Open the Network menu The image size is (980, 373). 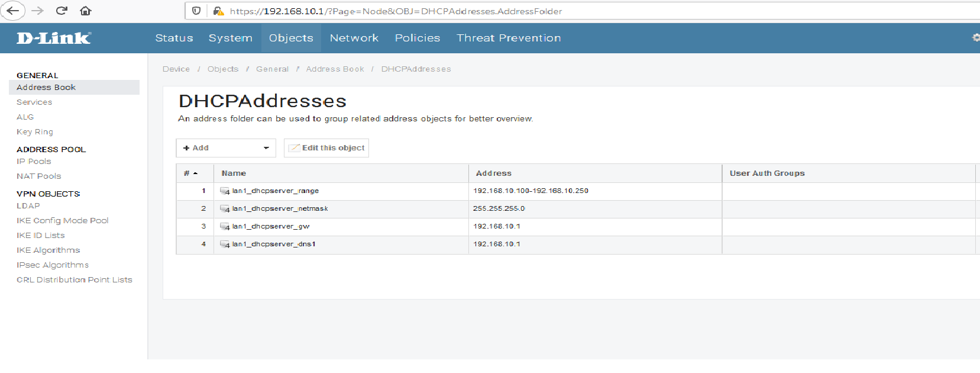click(354, 38)
